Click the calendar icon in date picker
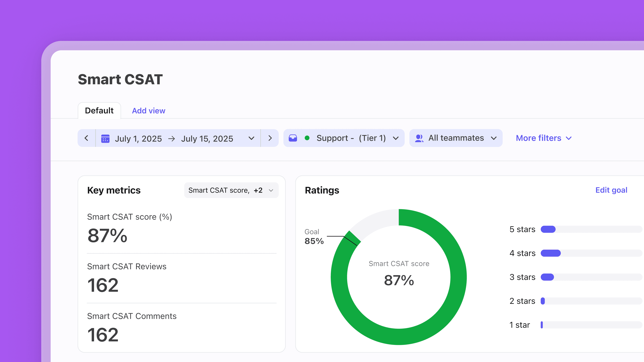 105,138
